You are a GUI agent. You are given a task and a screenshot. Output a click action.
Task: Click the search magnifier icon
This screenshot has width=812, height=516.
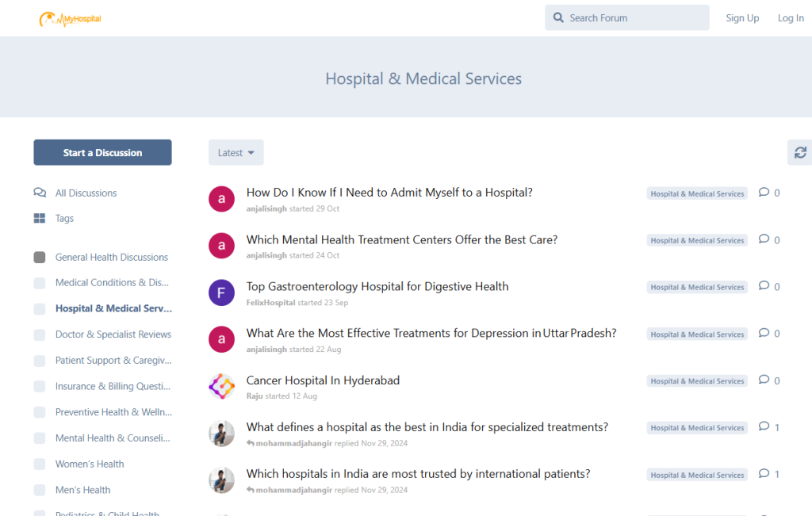pos(558,17)
